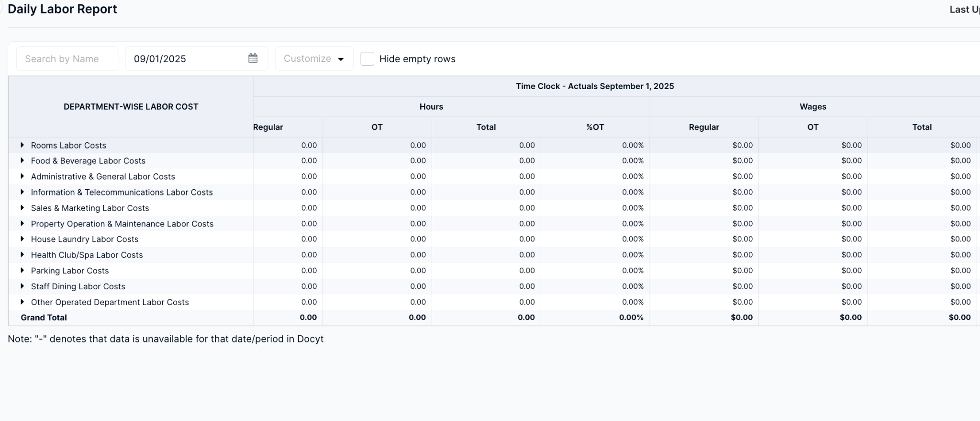Expand Sales & Marketing Labor Costs

[22, 208]
